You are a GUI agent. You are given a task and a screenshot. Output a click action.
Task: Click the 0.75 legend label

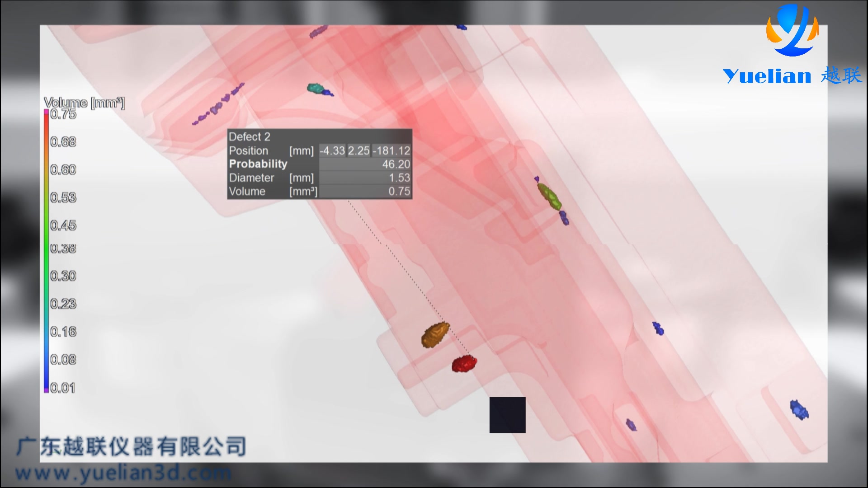tap(63, 114)
